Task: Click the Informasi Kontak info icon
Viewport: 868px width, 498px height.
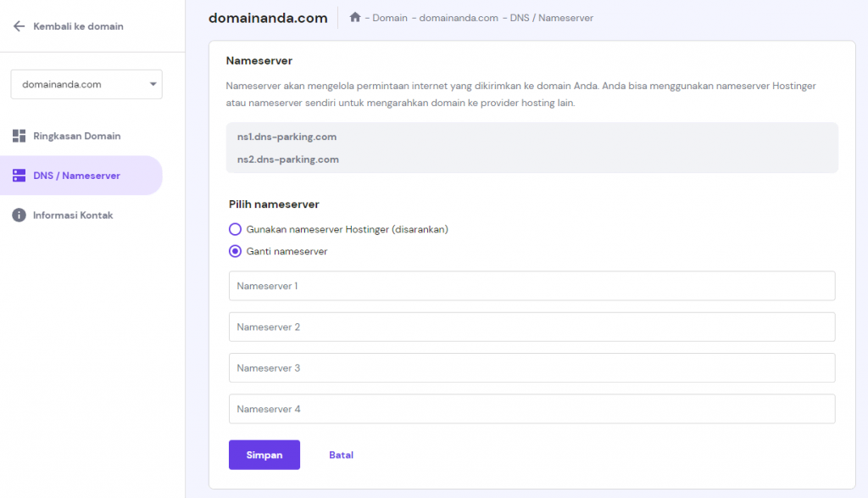Action: click(19, 215)
